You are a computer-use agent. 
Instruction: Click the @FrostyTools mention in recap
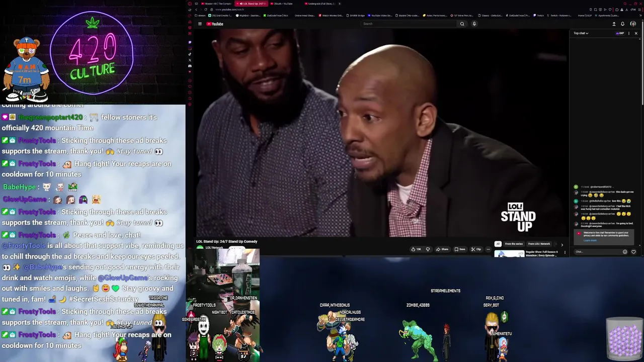coord(24,246)
